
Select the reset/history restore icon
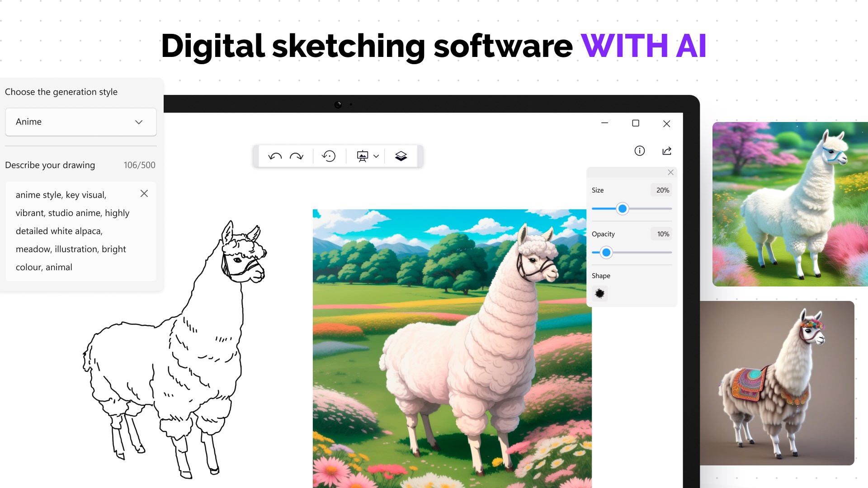329,156
